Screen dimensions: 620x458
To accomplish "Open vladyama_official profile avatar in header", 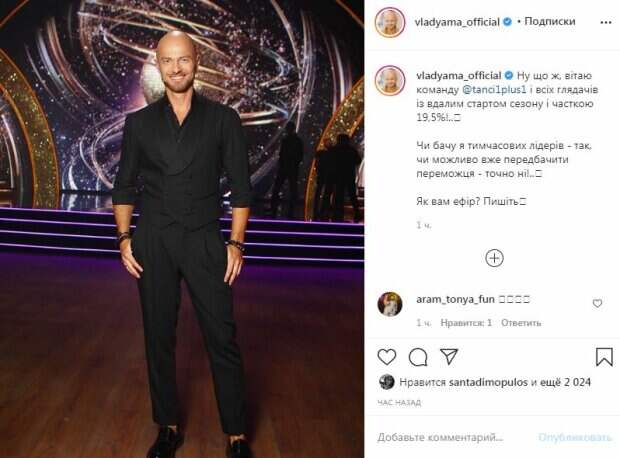I will tap(390, 22).
